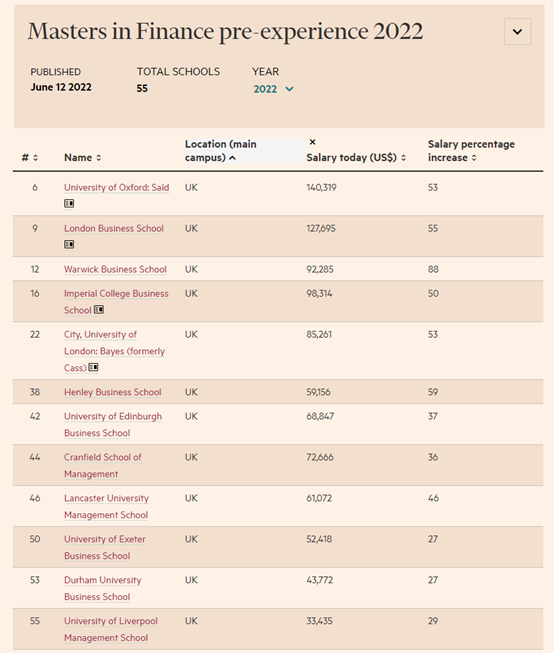Click the profile icon next to Bayes (formerly Cass)
554x653 pixels.
[93, 367]
